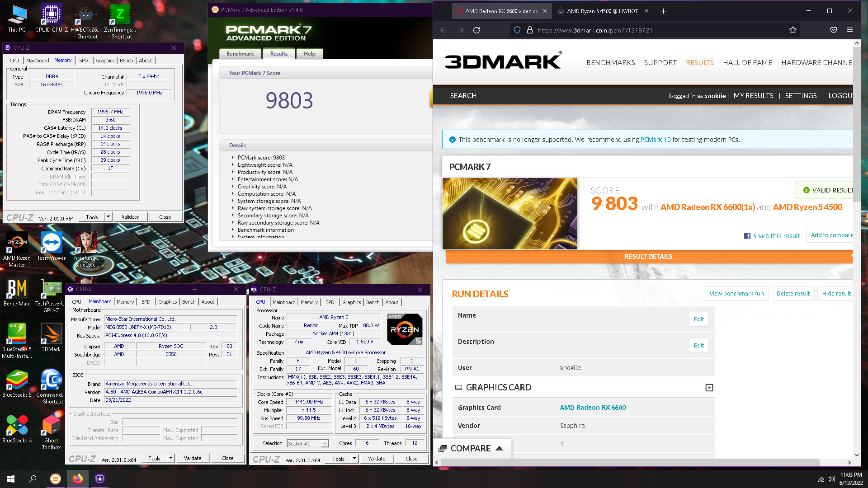
Task: Switch to AMD Ryzen 5 4500 HWBOT browser tab
Action: [x=603, y=11]
